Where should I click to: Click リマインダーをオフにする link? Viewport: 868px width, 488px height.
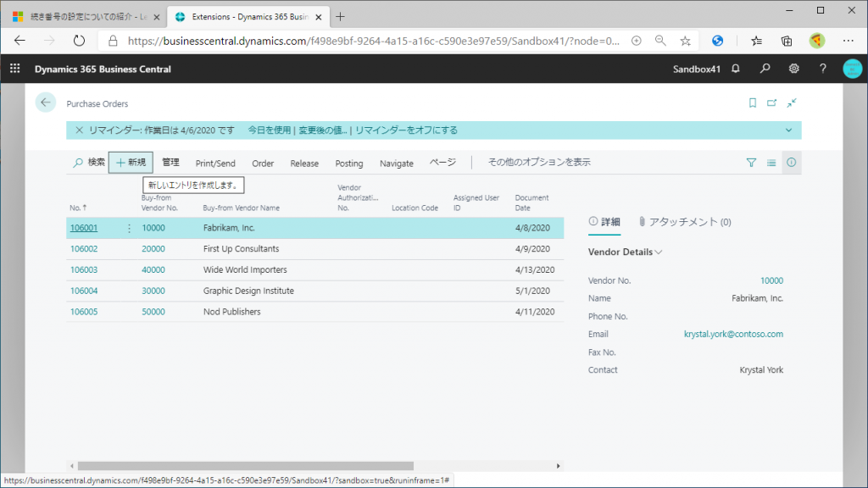point(406,130)
